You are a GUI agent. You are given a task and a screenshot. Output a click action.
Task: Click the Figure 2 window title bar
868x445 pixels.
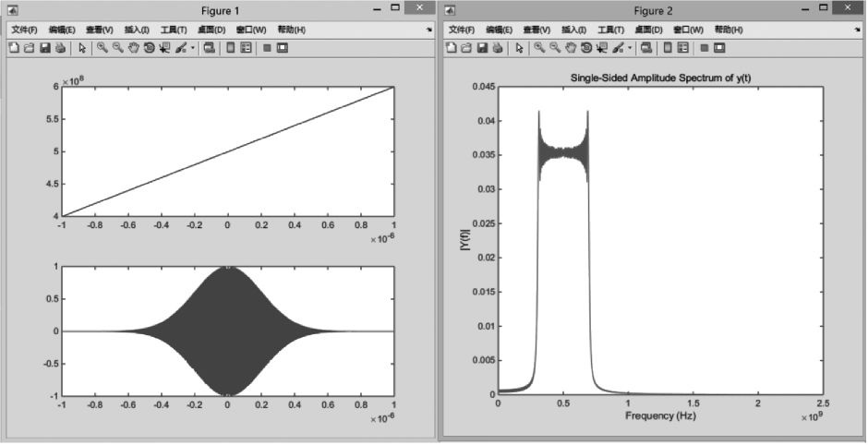tap(653, 10)
